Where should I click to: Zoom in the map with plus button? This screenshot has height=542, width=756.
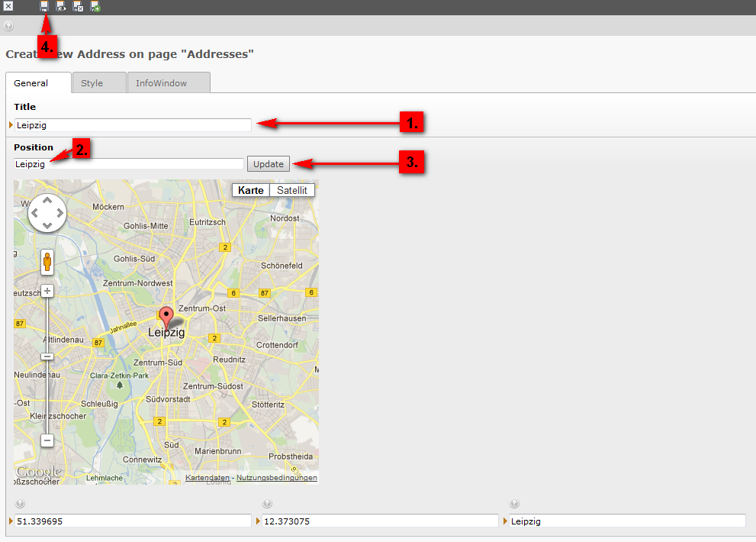47,291
